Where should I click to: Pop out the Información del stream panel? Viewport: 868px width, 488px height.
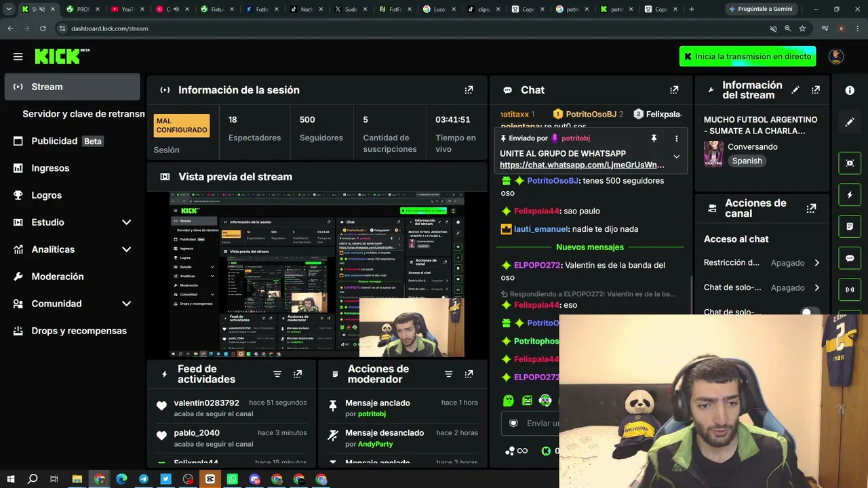tap(816, 90)
